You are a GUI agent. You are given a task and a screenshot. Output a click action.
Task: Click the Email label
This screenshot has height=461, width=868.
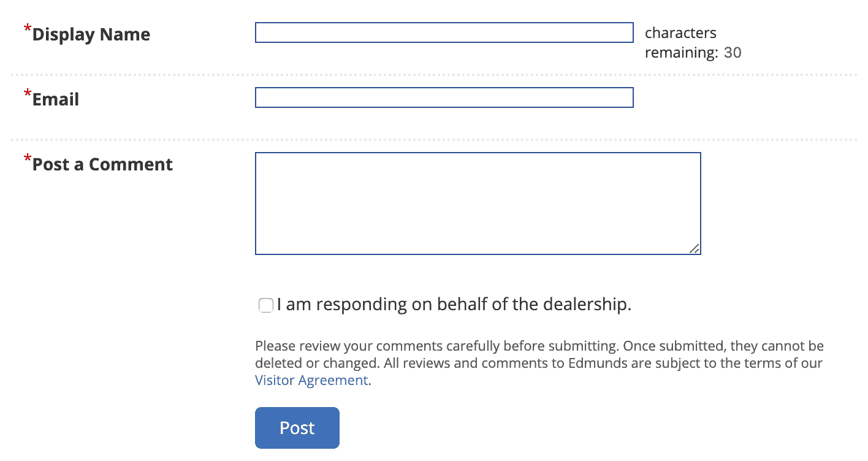click(55, 99)
